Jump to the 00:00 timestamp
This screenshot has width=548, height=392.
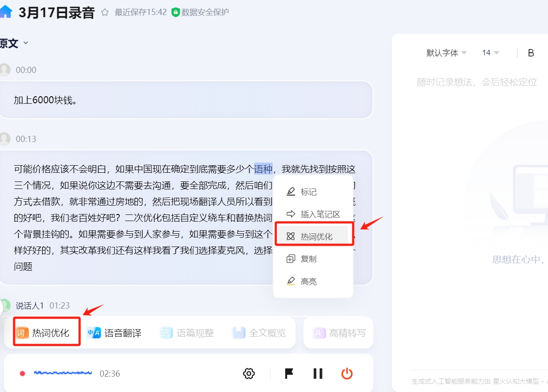coord(26,70)
